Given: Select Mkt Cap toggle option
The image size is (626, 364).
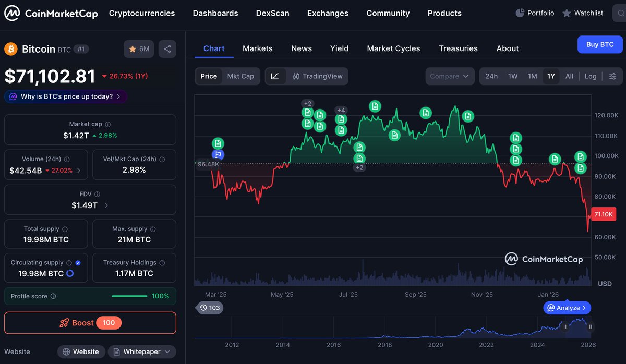Looking at the screenshot, I should pyautogui.click(x=240, y=76).
